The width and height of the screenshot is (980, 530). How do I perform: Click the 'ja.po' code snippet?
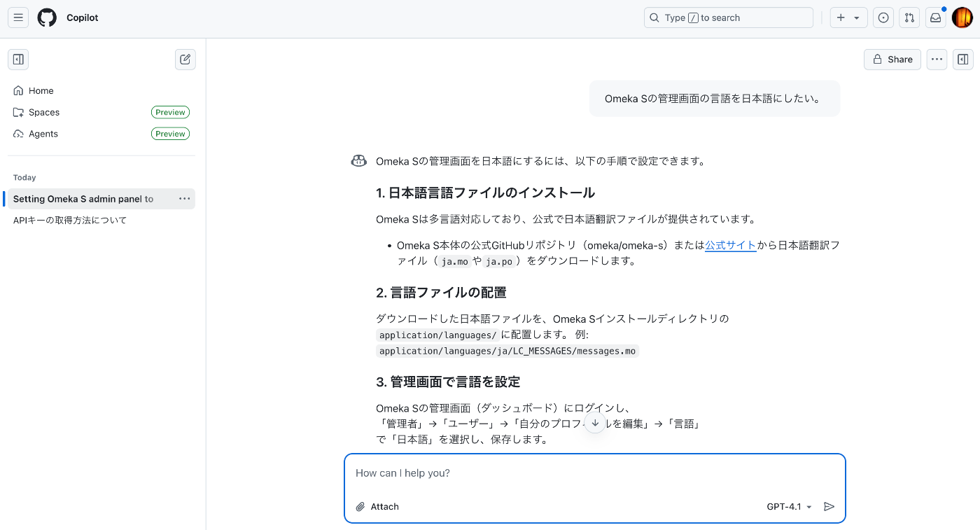tap(499, 261)
